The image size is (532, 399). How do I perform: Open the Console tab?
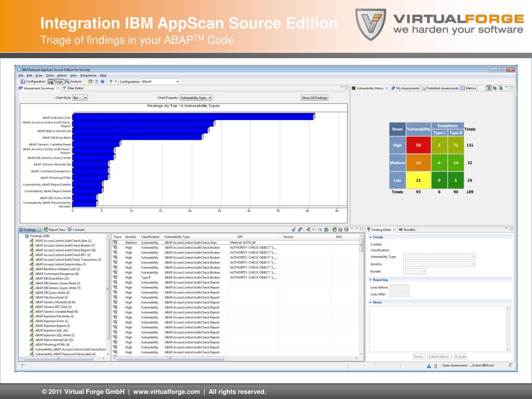76,230
